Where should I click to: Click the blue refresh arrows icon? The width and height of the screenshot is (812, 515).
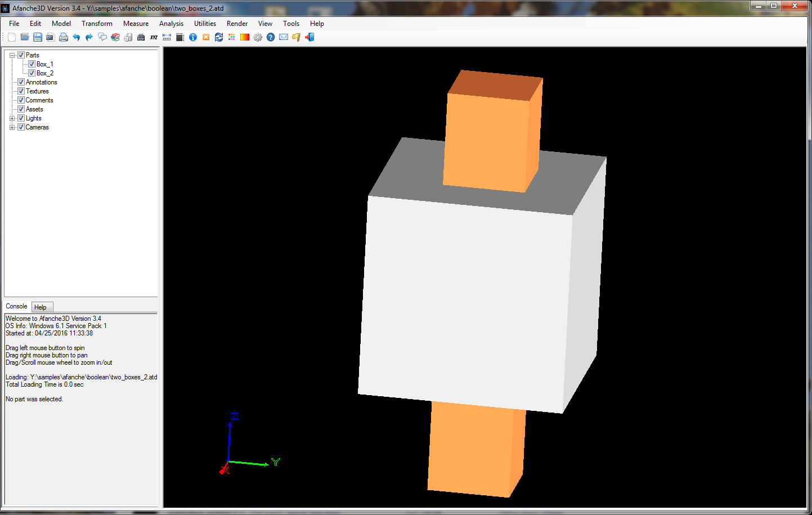point(219,37)
